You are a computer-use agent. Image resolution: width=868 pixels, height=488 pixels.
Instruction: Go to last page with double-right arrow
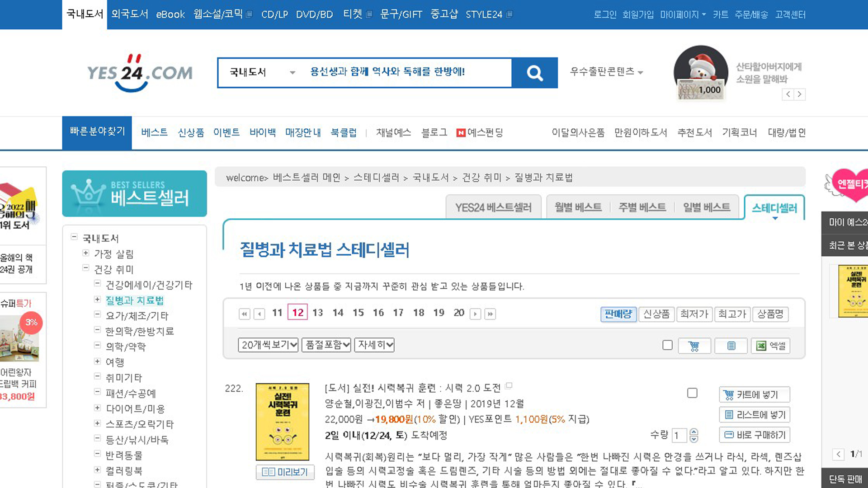coord(490,314)
